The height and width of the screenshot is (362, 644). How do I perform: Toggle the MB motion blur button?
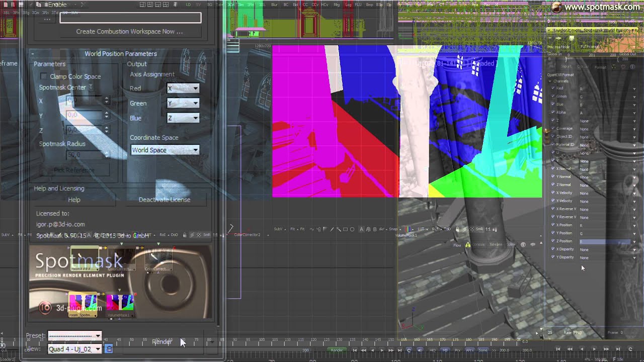point(445,350)
